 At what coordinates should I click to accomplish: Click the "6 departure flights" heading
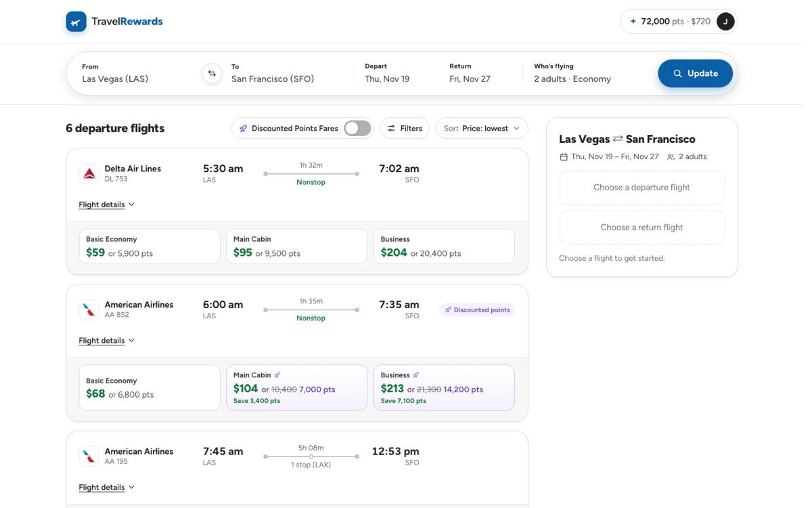[x=115, y=129]
